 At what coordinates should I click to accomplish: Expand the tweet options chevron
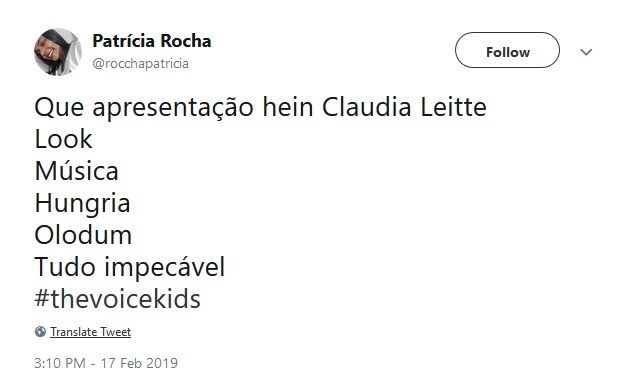click(x=586, y=52)
